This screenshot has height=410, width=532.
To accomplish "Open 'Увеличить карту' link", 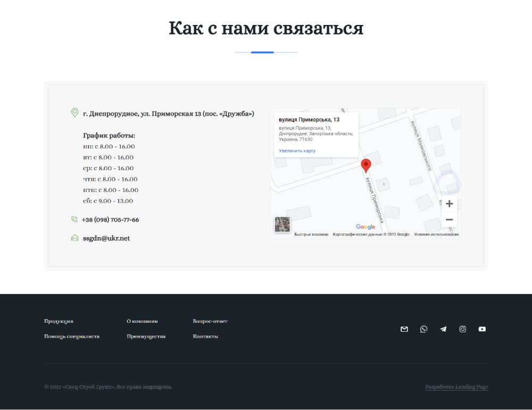I will (x=297, y=150).
